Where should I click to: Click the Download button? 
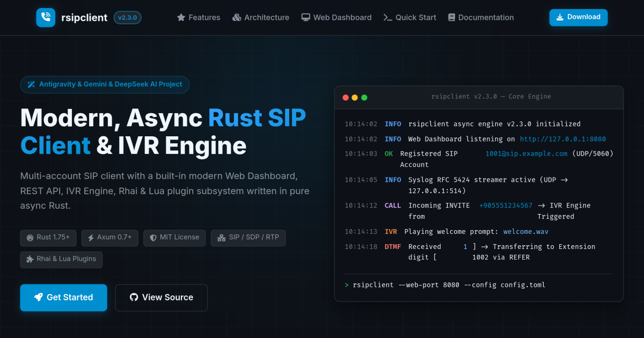[579, 17]
